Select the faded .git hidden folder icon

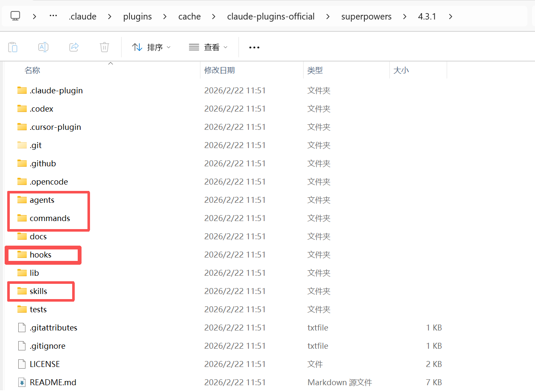point(22,145)
